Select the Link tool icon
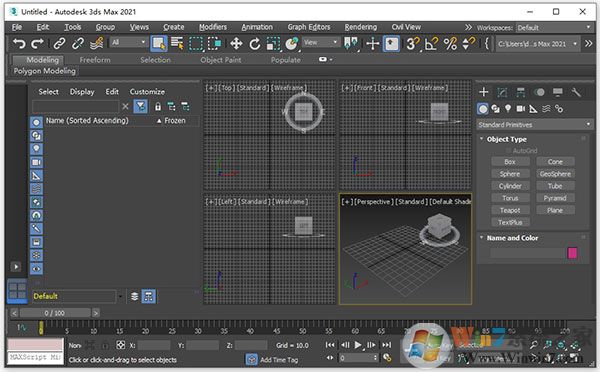600x372 pixels. (x=59, y=43)
